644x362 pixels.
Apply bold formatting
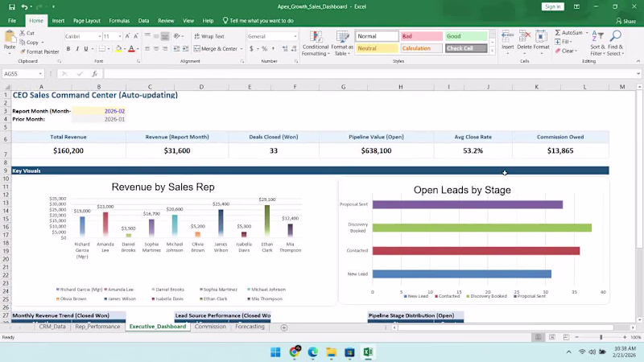click(68, 49)
